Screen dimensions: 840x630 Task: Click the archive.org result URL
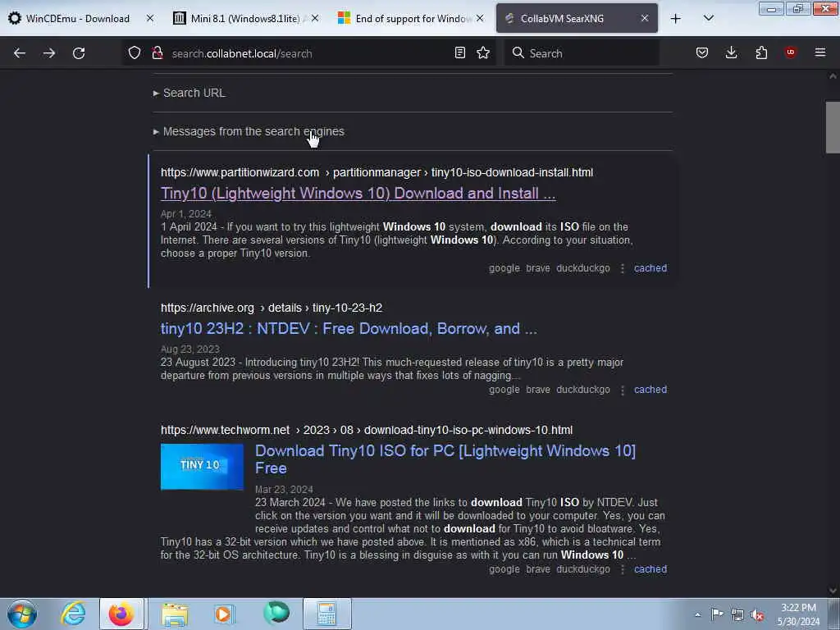tap(272, 308)
